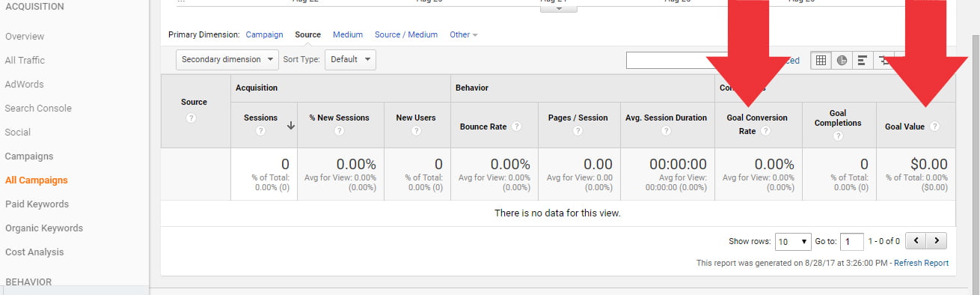Click the 00:00:00 session duration total
The width and height of the screenshot is (980, 295).
pos(678,164)
